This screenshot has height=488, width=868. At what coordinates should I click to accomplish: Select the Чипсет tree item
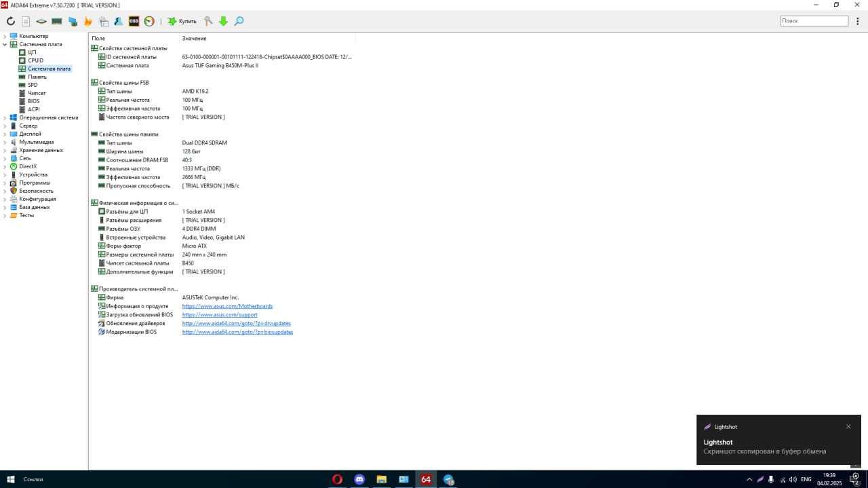pyautogui.click(x=37, y=93)
